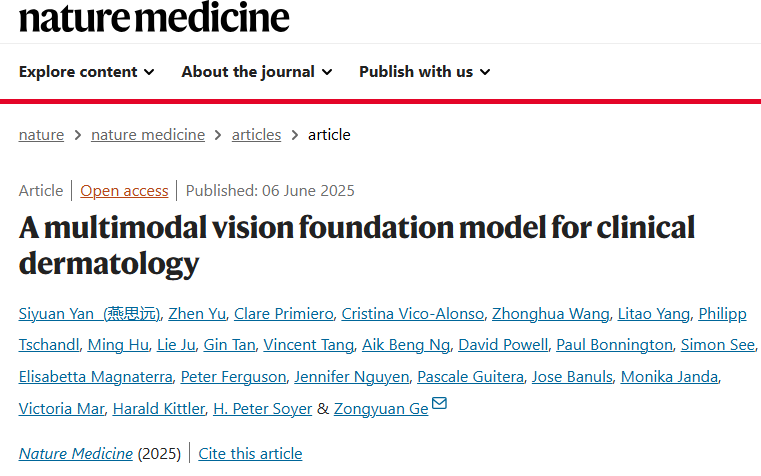Select corresponding author Zongyuan Ge
The height and width of the screenshot is (476, 761).
[x=381, y=409]
